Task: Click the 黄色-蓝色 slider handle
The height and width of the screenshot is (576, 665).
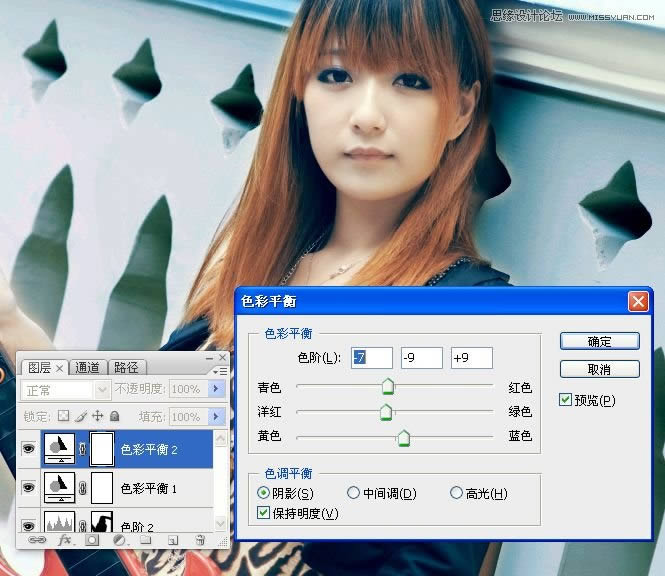Action: point(403,437)
